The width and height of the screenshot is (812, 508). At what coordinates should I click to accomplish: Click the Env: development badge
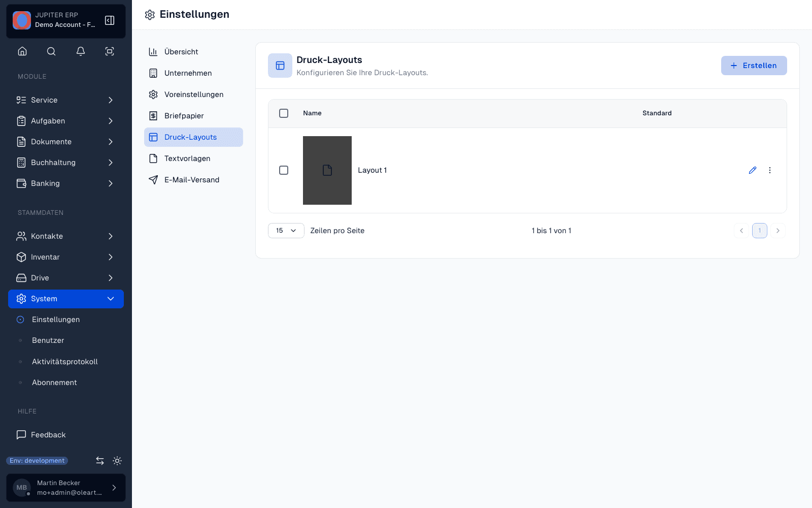point(37,461)
